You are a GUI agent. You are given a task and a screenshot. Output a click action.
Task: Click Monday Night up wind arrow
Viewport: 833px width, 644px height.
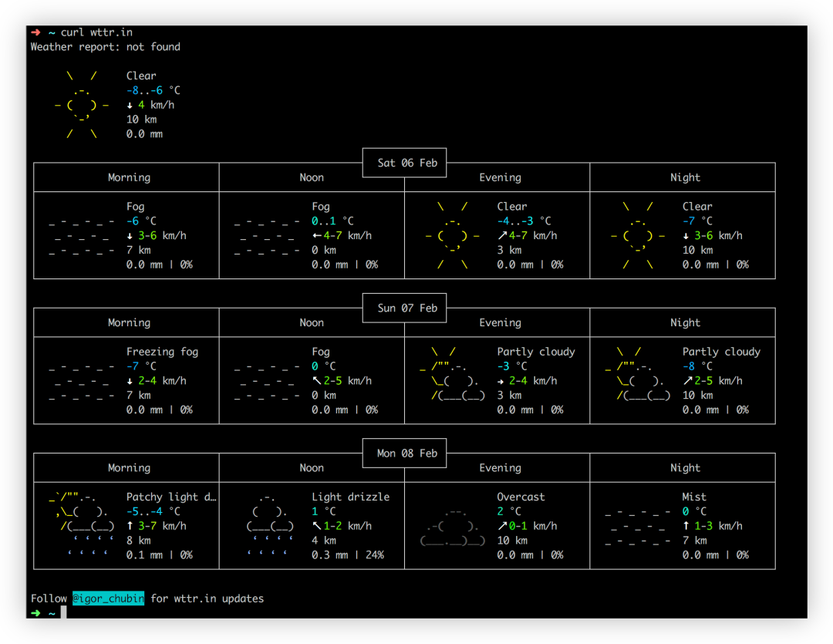pos(686,525)
